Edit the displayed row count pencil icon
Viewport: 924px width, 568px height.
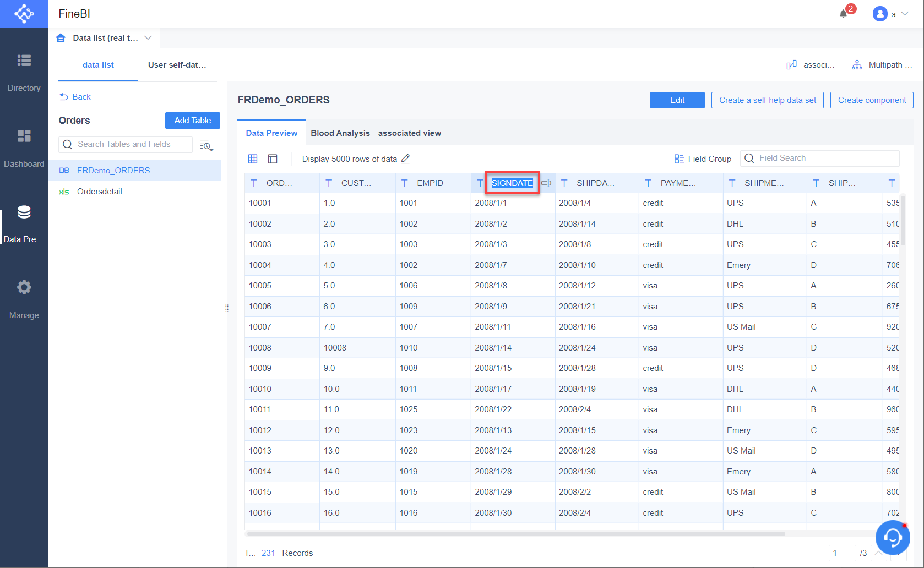coord(406,159)
